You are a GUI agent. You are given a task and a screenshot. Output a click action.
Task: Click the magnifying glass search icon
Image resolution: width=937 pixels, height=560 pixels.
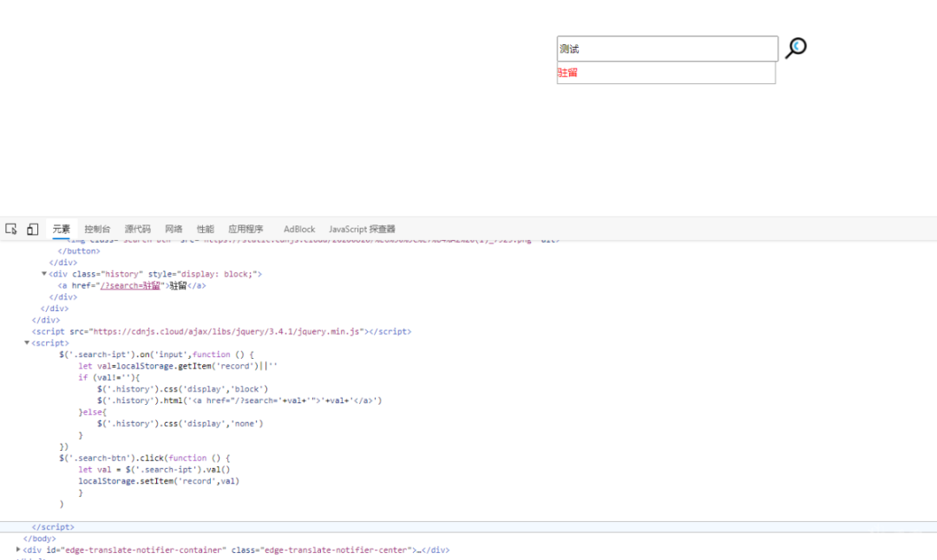pyautogui.click(x=796, y=48)
